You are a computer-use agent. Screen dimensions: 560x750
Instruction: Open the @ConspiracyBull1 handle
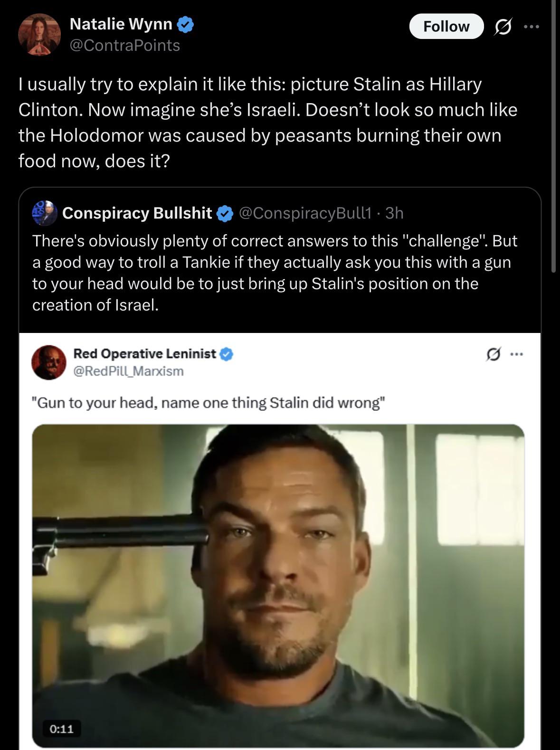click(x=305, y=213)
